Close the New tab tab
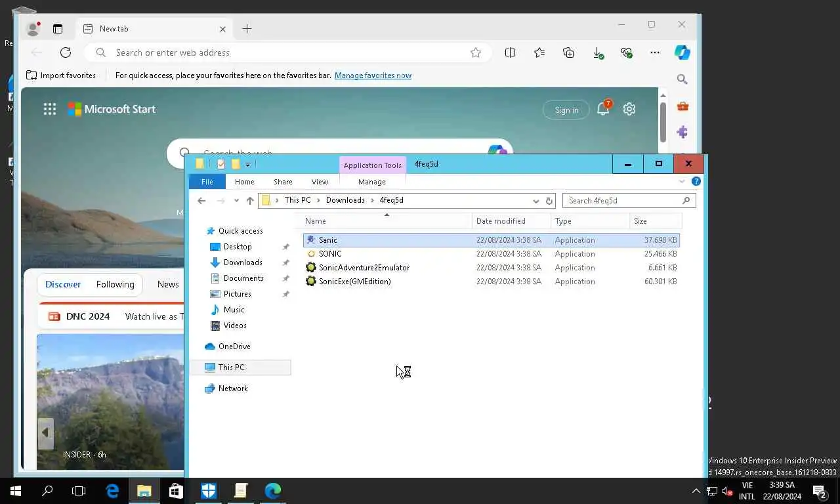Screen dimensions: 840x504 (222, 29)
